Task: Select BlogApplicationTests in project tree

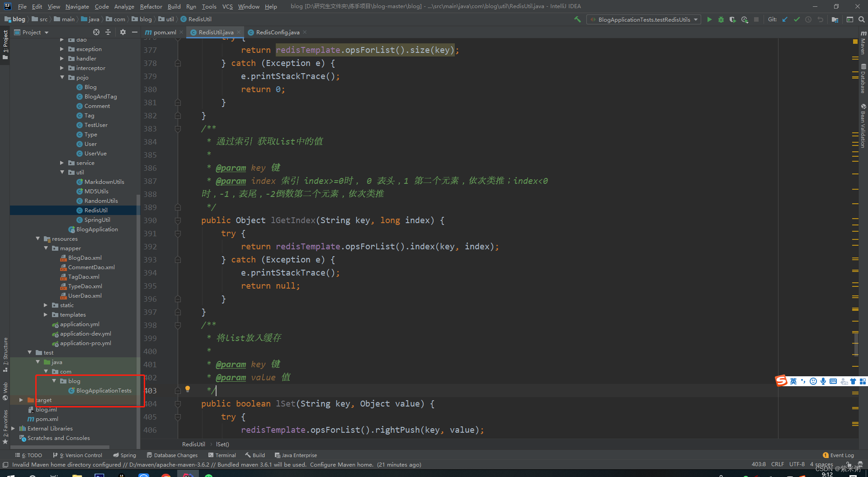Action: tap(104, 391)
